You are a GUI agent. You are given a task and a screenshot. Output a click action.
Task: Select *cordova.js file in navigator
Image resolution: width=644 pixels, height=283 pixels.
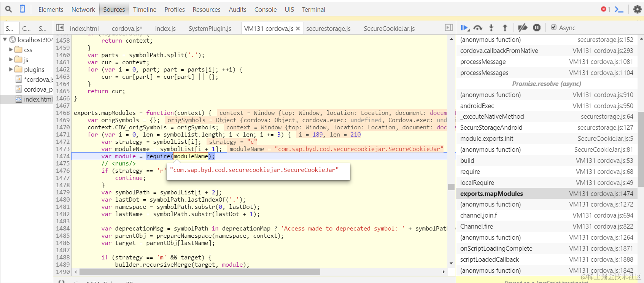click(x=34, y=79)
